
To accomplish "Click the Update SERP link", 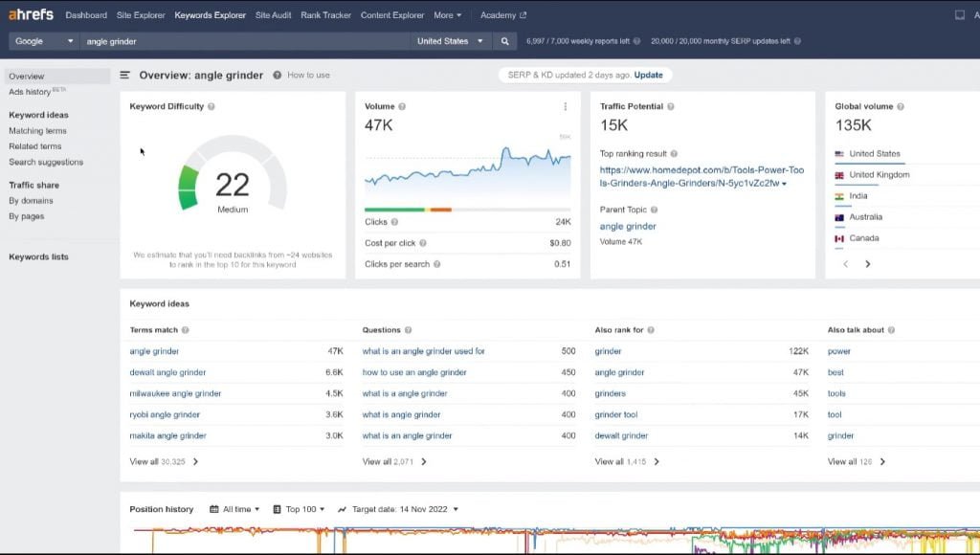I will pos(648,75).
